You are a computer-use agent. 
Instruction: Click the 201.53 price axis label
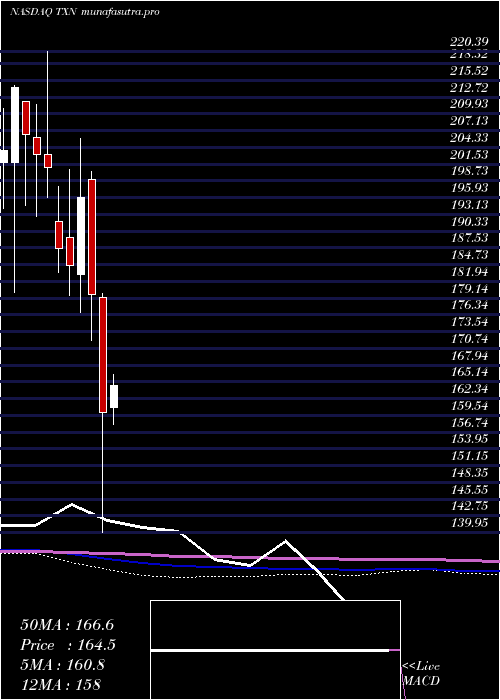[469, 154]
